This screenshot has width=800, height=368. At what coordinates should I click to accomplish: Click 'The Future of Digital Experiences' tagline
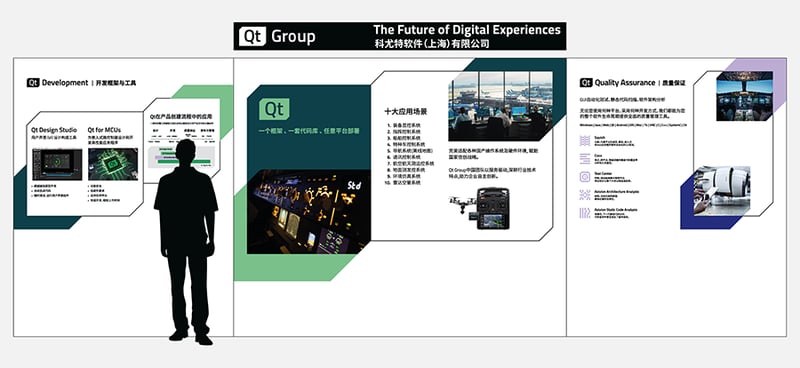pyautogui.click(x=467, y=30)
